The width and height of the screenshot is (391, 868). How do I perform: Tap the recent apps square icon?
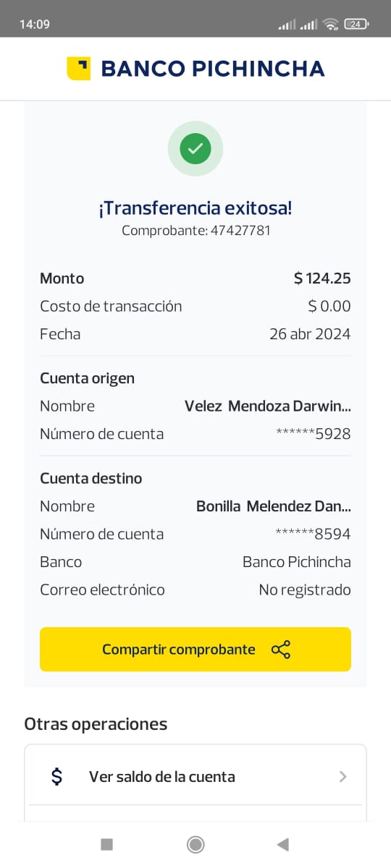(x=107, y=844)
